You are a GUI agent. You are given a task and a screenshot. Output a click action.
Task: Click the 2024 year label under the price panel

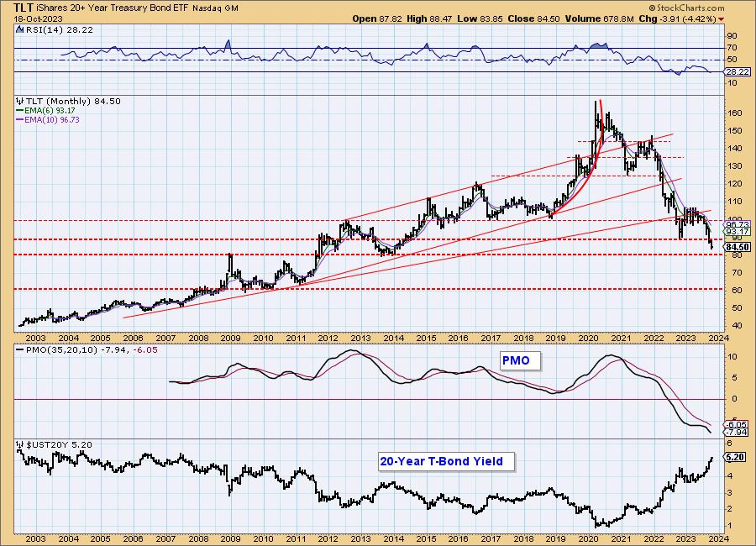(718, 339)
